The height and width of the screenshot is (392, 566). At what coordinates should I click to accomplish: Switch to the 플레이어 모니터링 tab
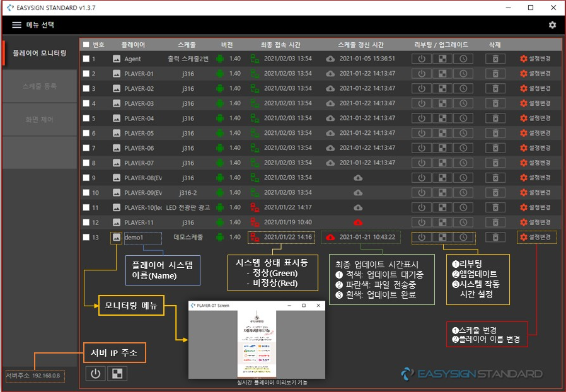coord(40,53)
